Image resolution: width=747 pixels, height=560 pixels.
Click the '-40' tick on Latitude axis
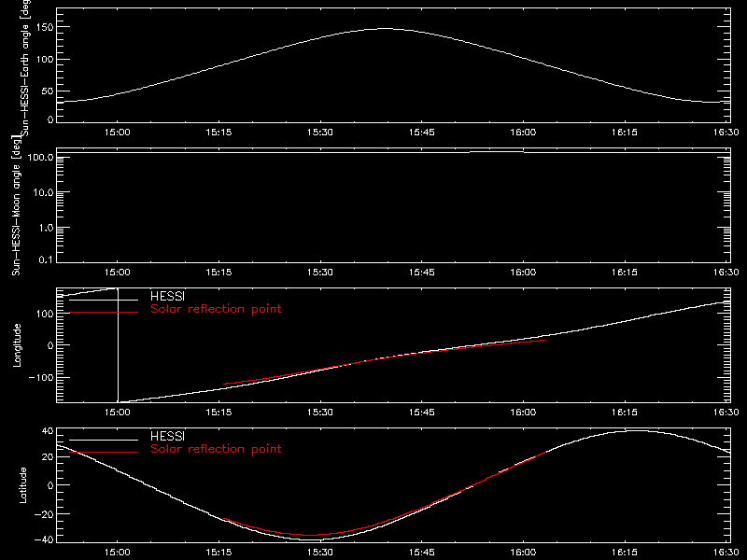click(44, 539)
